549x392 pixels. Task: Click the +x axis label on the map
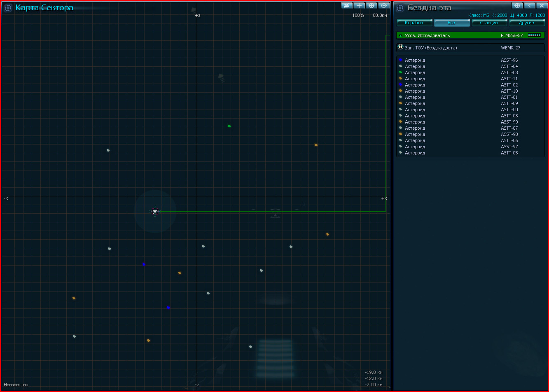point(384,198)
